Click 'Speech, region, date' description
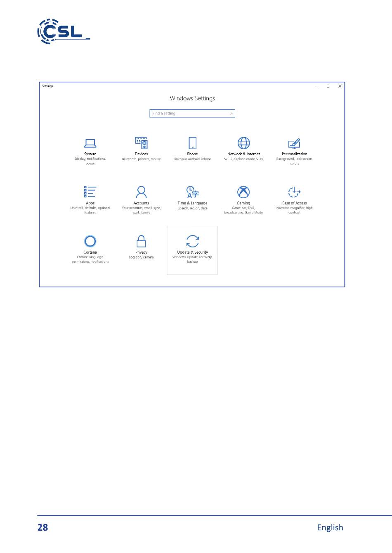The image size is (392, 553). point(192,208)
